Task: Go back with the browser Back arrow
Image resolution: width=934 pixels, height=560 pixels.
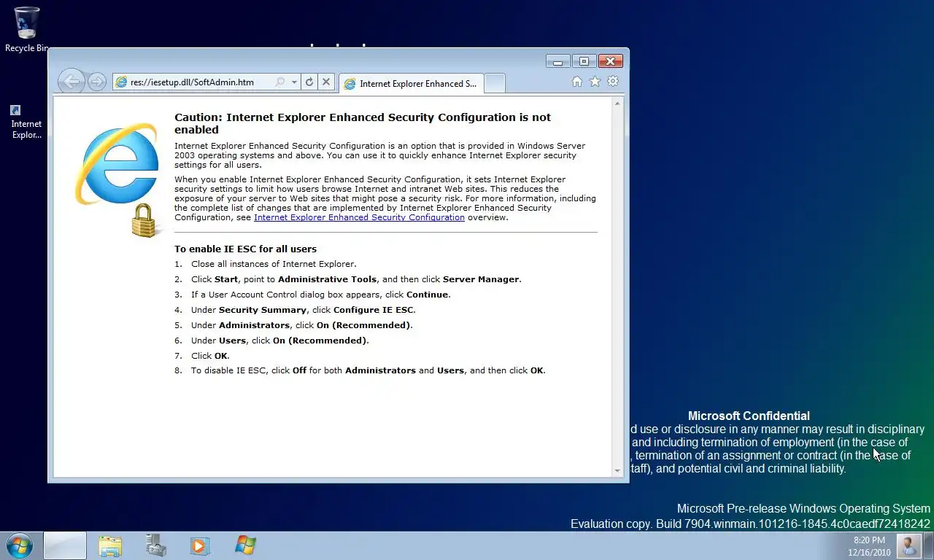Action: point(72,82)
